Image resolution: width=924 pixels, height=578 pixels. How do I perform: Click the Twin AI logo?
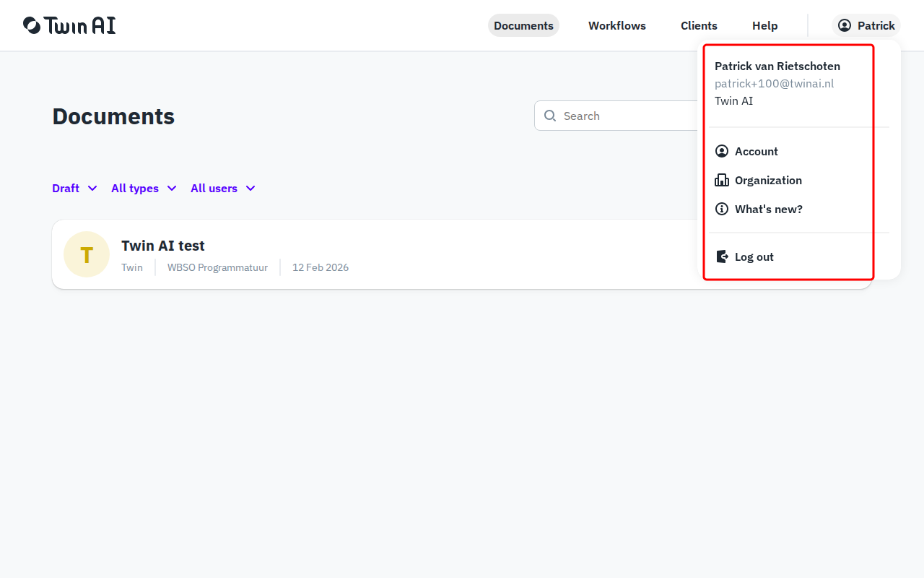click(69, 25)
